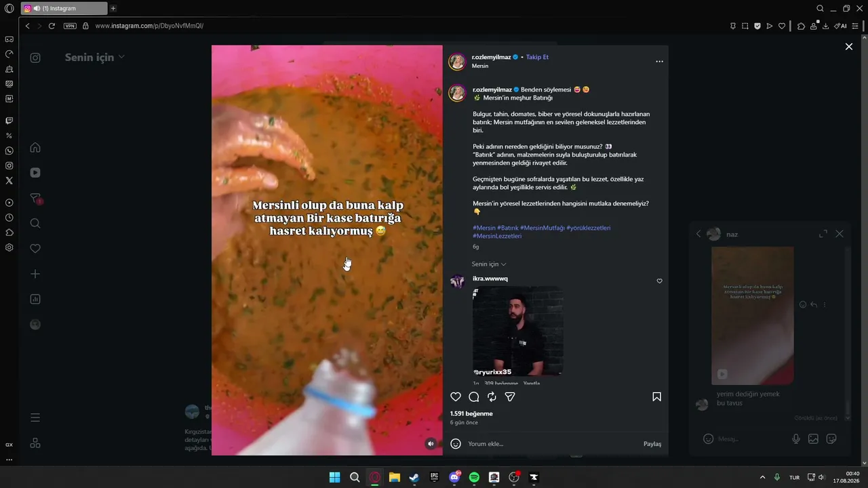This screenshot has width=868, height=488.
Task: Go to Instagram Home in the sidebar
Action: 35,148
